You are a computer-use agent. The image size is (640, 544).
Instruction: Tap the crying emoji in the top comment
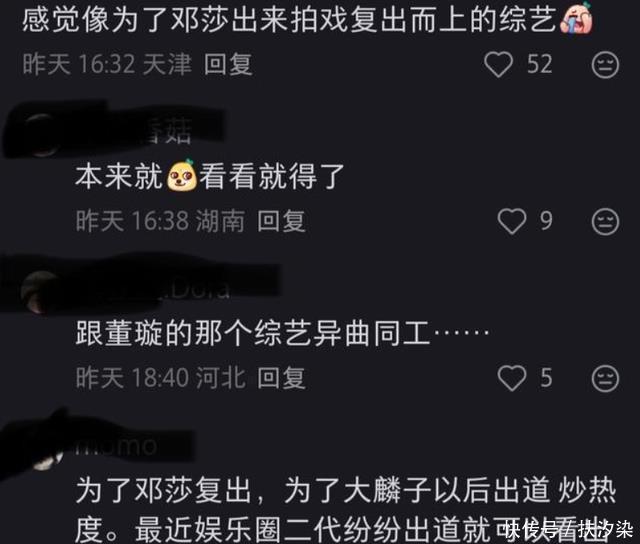click(x=576, y=18)
